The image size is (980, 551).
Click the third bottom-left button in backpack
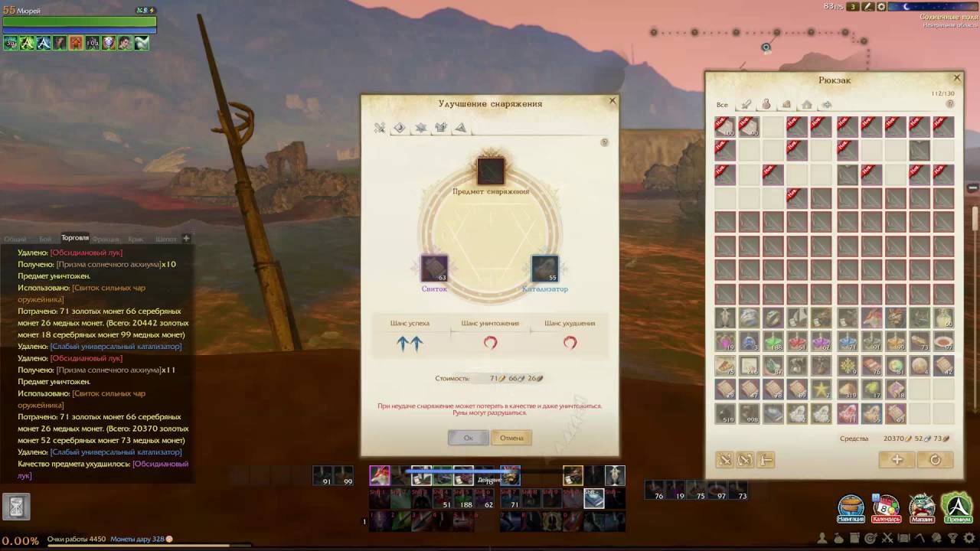click(766, 459)
